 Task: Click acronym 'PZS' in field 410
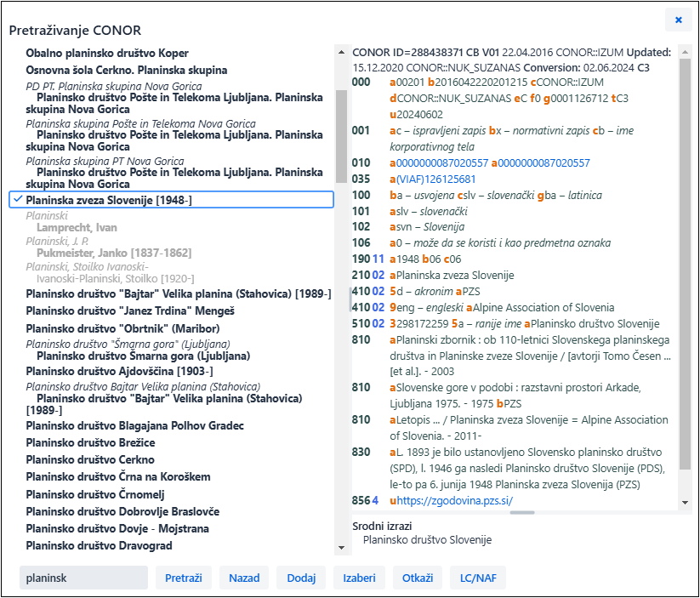coord(471,291)
